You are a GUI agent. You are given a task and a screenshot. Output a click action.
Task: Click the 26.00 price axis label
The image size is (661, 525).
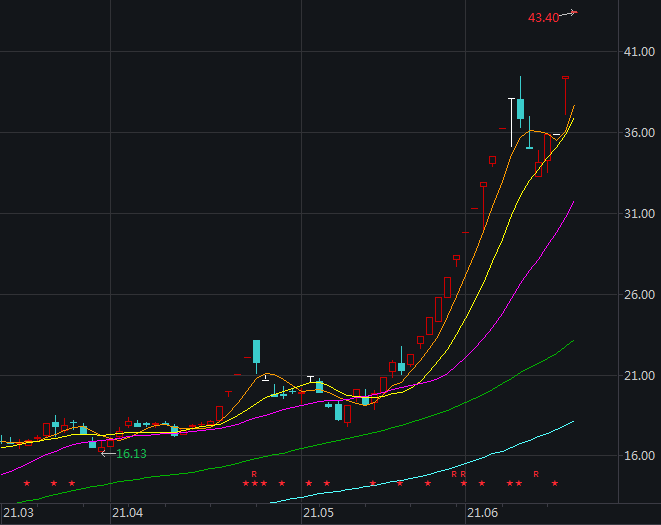(x=634, y=295)
